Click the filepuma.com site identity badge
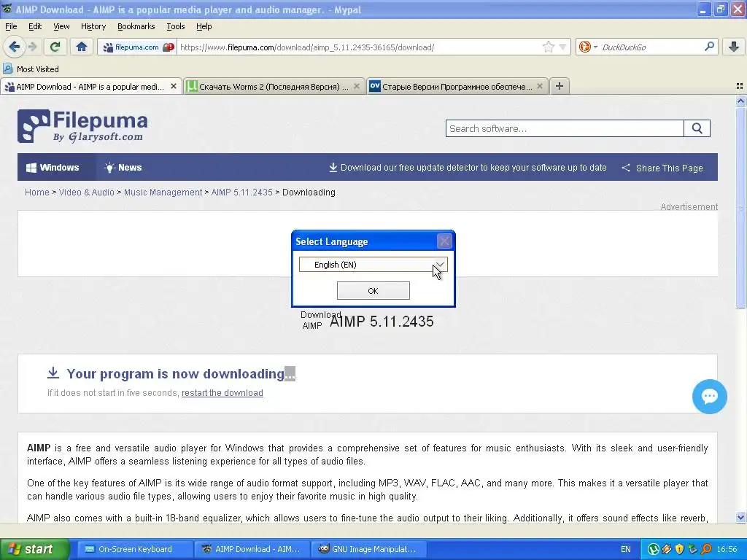 tap(138, 47)
